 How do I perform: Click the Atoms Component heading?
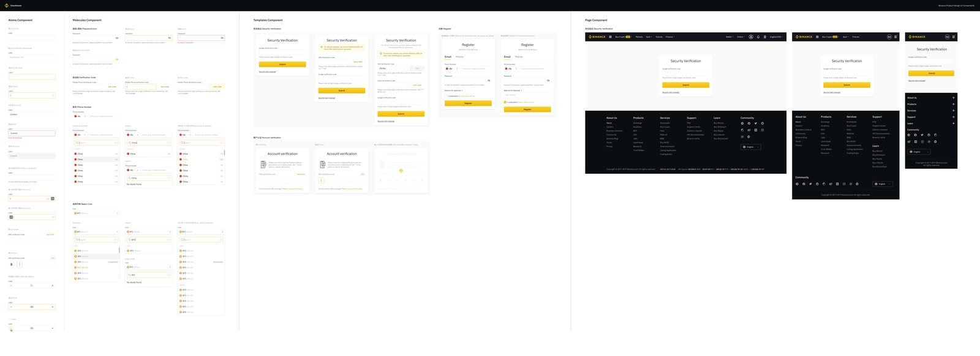coord(20,20)
